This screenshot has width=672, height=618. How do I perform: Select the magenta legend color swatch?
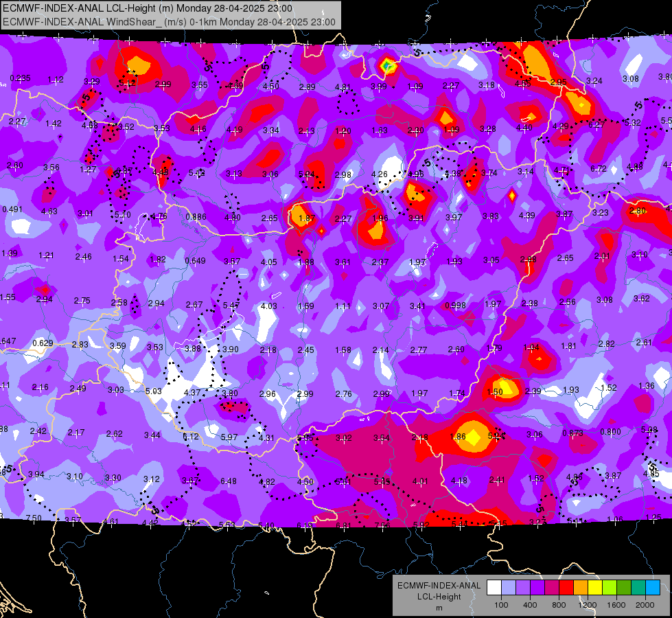tap(552, 588)
